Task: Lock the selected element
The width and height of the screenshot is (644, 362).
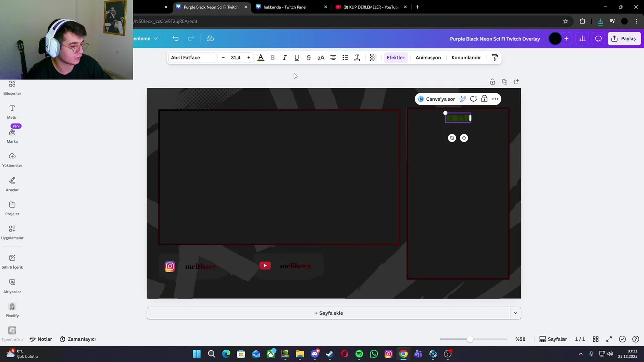Action: pos(484,99)
